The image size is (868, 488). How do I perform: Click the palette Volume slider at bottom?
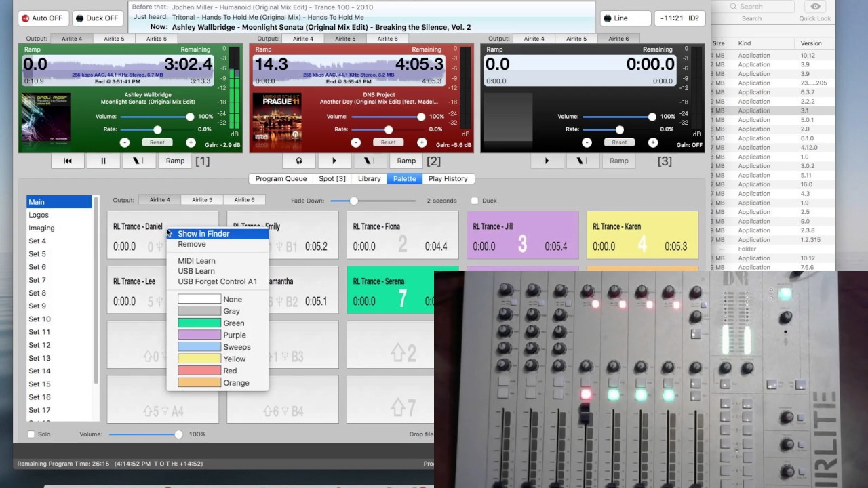145,434
